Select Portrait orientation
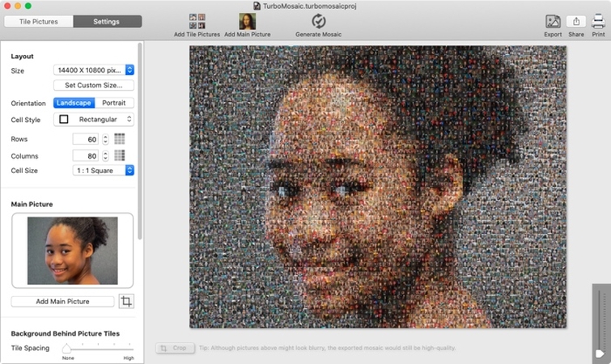Viewport: 611px width, 364px height. [114, 103]
